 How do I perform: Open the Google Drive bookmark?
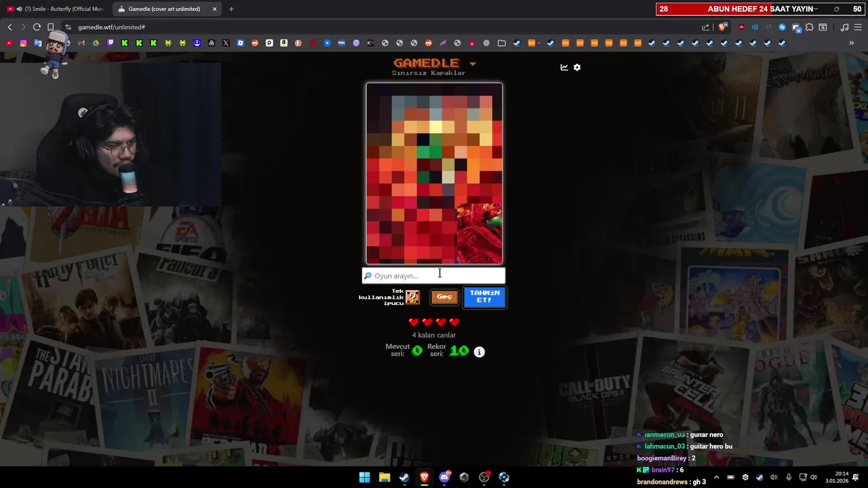tap(96, 43)
